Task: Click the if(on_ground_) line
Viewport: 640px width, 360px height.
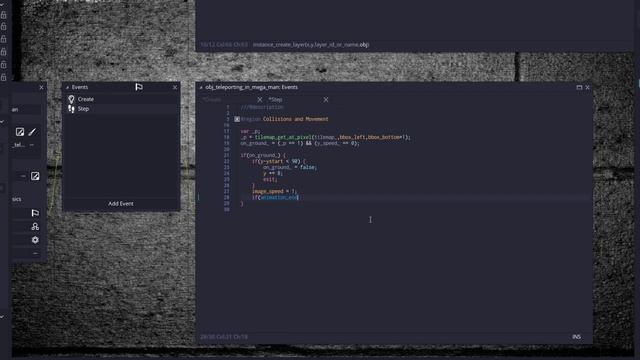Action: (x=263, y=155)
